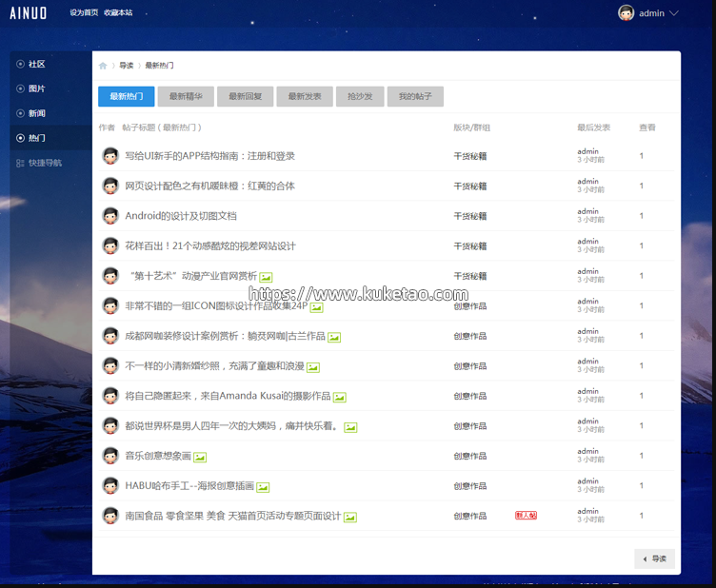The height and width of the screenshot is (588, 716).
Task: Open 图片 in the sidebar
Action: (36, 88)
